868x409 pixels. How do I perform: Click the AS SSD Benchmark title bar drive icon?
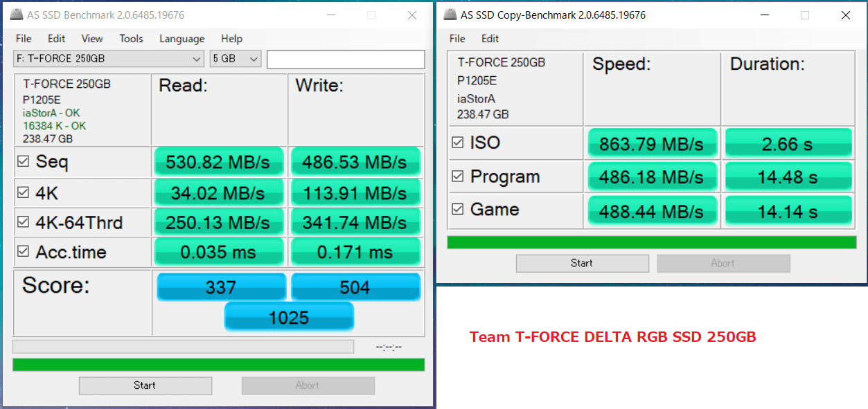click(x=16, y=15)
